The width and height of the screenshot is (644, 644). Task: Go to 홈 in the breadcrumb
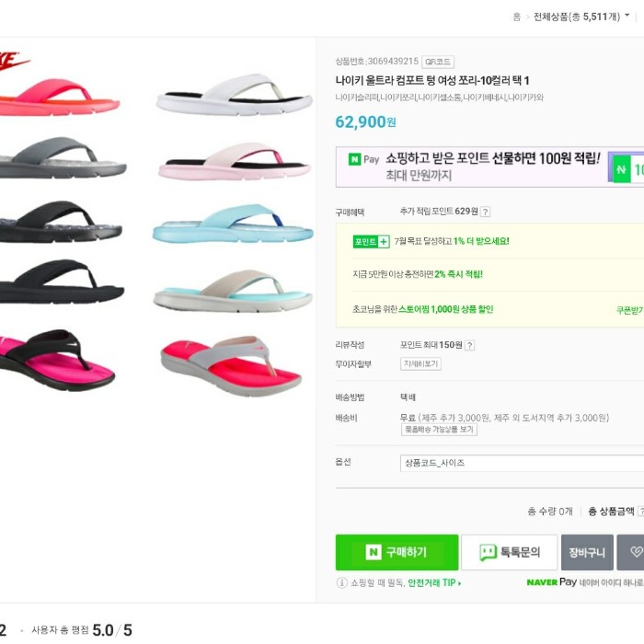click(516, 17)
